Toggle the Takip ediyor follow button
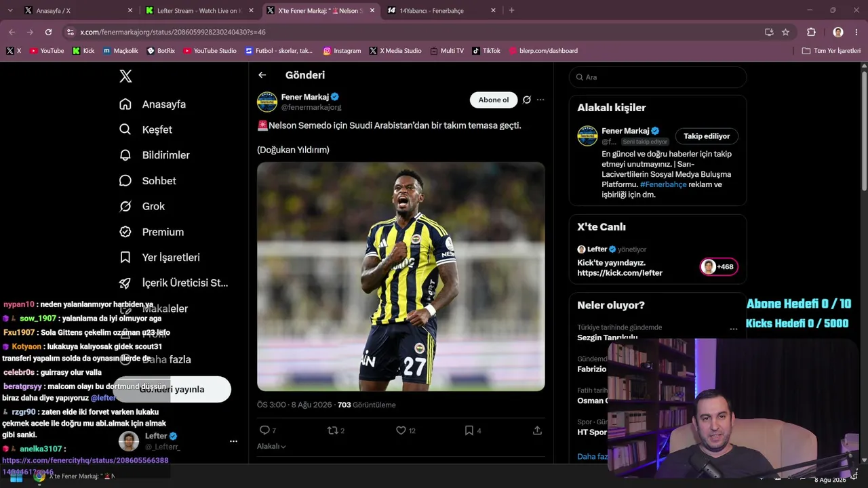 click(x=707, y=136)
